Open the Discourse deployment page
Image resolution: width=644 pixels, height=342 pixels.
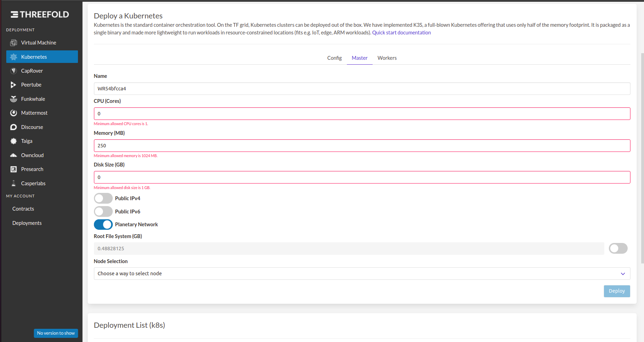point(32,127)
